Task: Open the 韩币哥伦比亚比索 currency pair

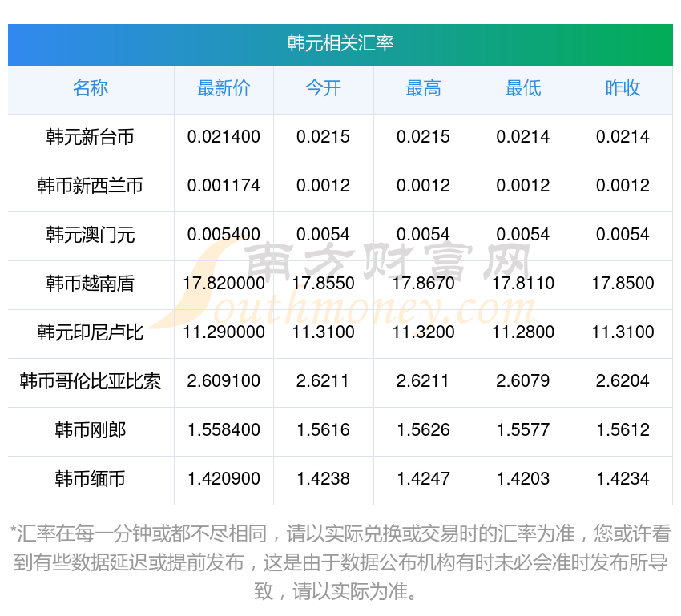Action: [91, 381]
